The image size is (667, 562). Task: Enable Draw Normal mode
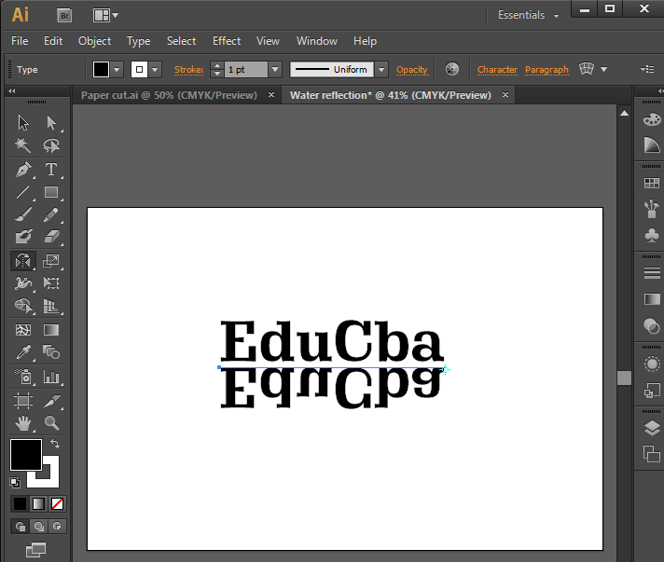pyautogui.click(x=20, y=527)
